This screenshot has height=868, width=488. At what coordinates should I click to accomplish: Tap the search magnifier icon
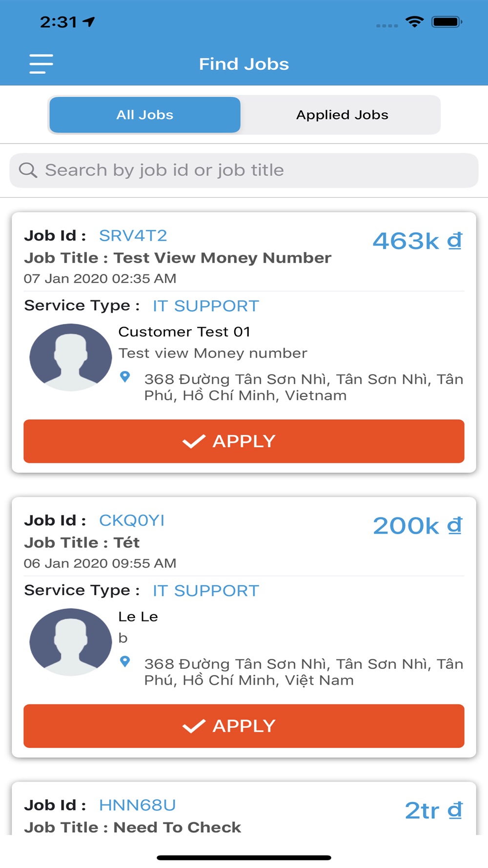pyautogui.click(x=28, y=170)
